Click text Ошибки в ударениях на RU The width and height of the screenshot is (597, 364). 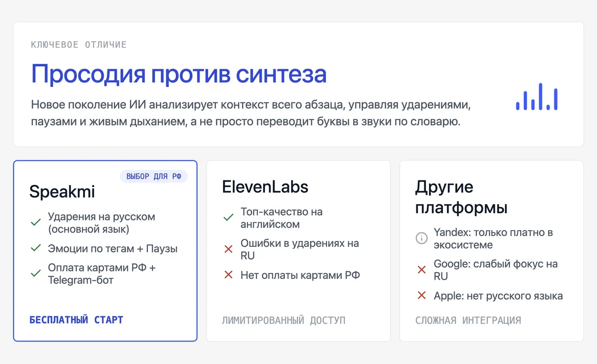tap(300, 249)
